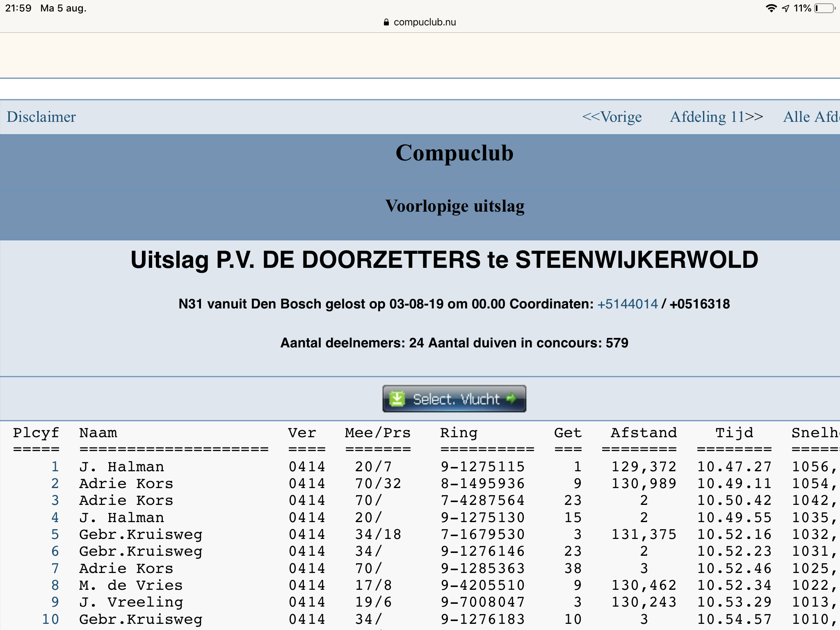Tap the battery indicator icon
Image resolution: width=840 pixels, height=630 pixels.
(825, 8)
